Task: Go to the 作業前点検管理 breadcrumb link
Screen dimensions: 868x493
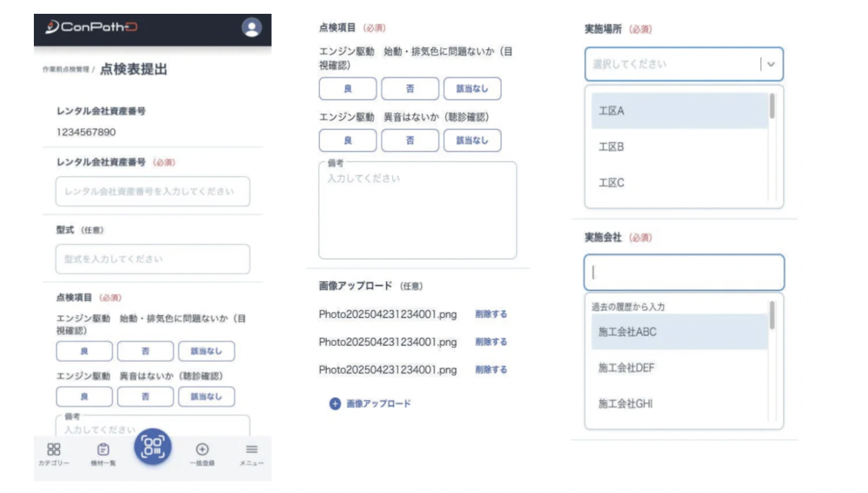Action: point(66,70)
